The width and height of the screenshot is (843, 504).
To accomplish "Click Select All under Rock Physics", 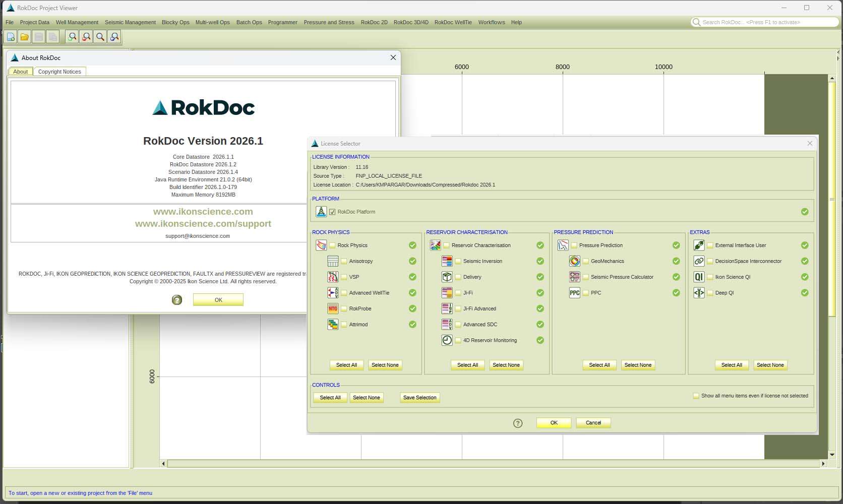I will tap(346, 365).
